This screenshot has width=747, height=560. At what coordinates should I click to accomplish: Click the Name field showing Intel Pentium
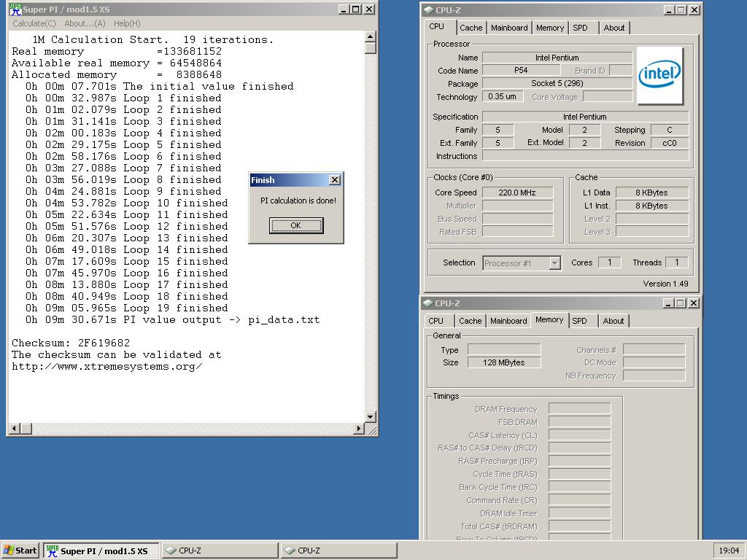pos(557,58)
